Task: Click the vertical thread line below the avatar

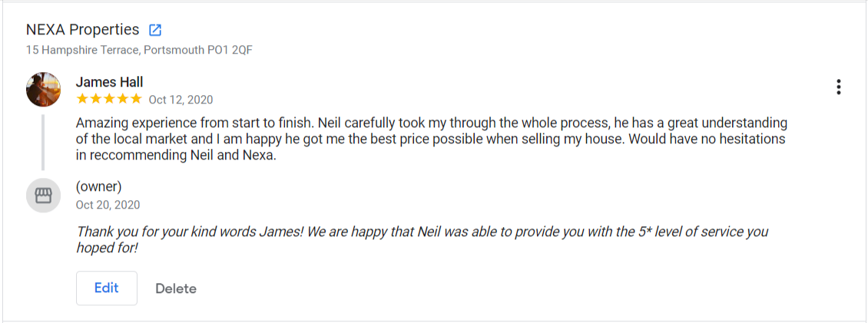Action: (x=43, y=142)
